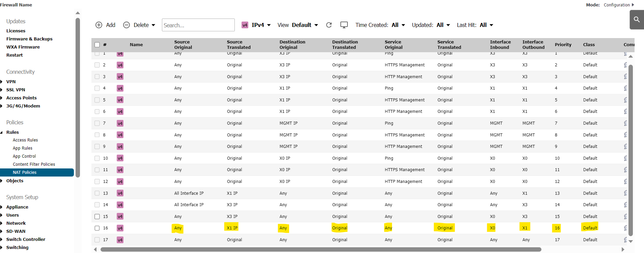
Task: Check the select-all checkbox in table header
Action: 97,45
